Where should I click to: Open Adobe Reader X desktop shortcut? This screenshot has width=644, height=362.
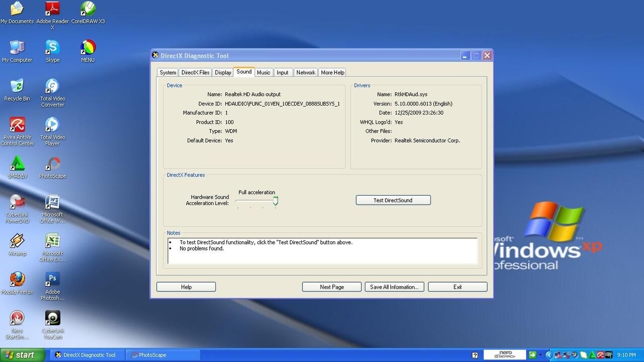pyautogui.click(x=52, y=15)
